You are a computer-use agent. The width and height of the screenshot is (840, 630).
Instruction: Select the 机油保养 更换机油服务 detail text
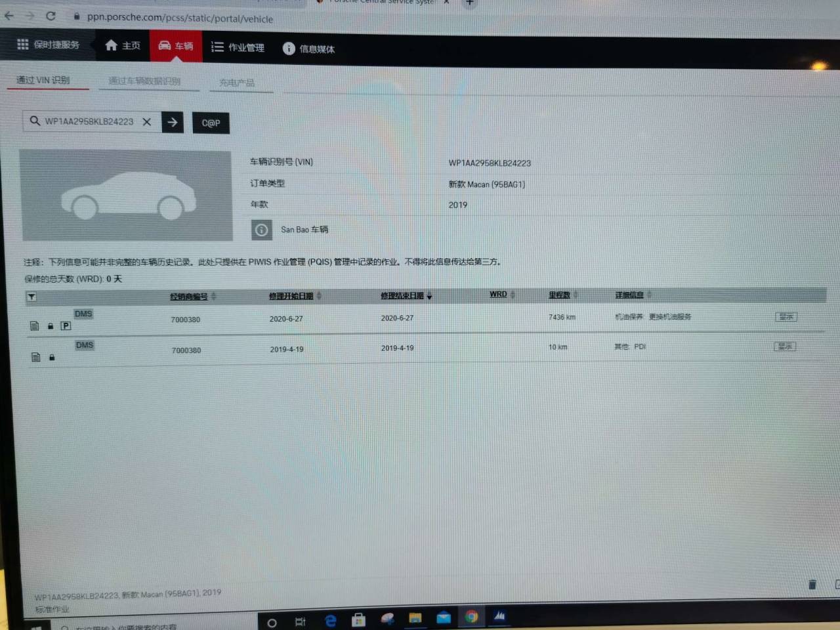653,316
